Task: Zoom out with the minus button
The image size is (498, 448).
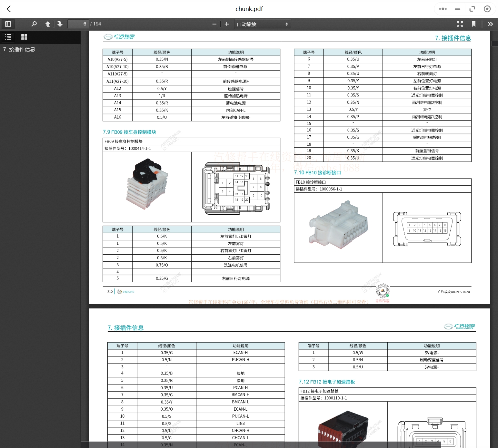Action: [x=214, y=24]
